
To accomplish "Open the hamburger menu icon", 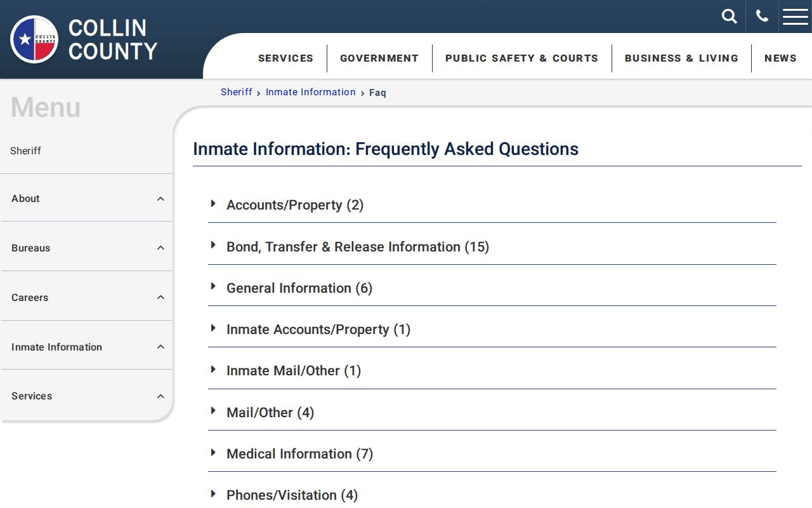I will (x=796, y=17).
